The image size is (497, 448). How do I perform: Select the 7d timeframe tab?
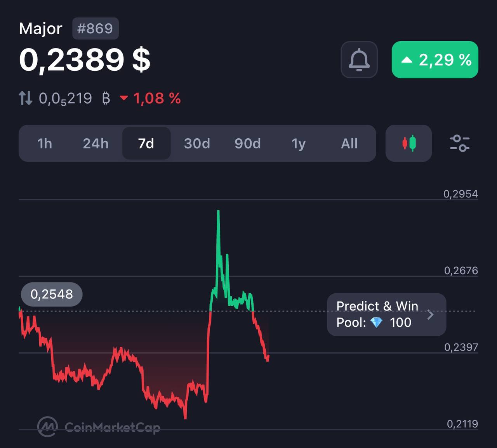pyautogui.click(x=146, y=143)
